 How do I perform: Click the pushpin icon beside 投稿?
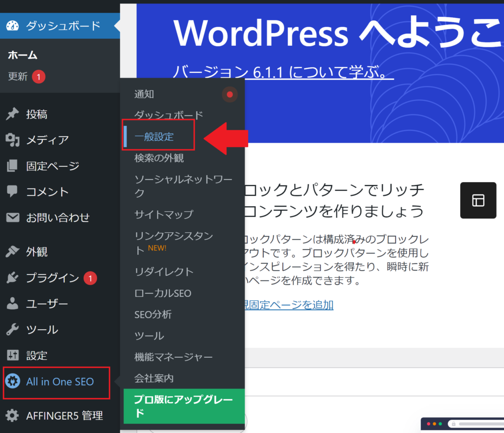[12, 114]
